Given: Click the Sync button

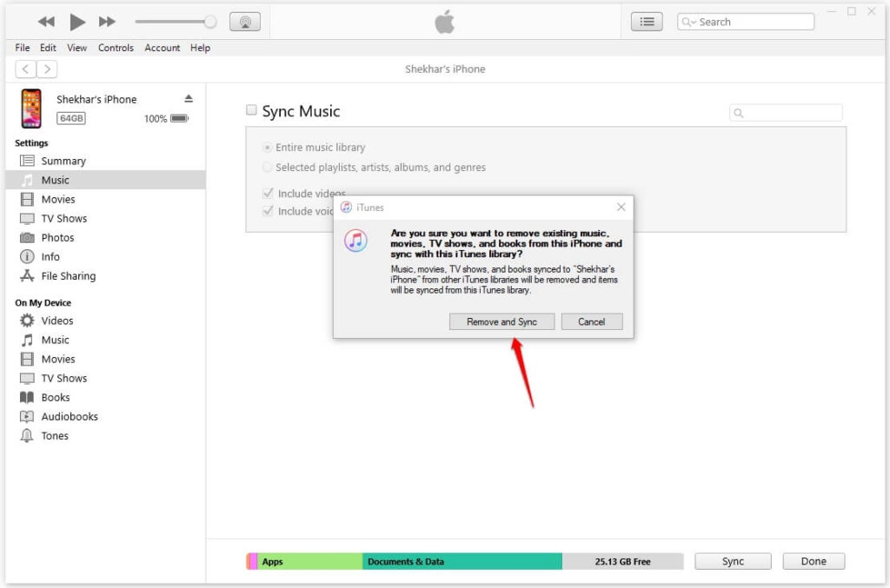Looking at the screenshot, I should 733,561.
